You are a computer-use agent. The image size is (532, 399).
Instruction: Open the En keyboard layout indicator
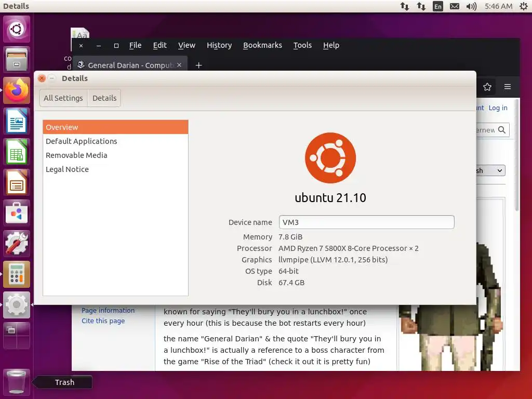click(438, 6)
